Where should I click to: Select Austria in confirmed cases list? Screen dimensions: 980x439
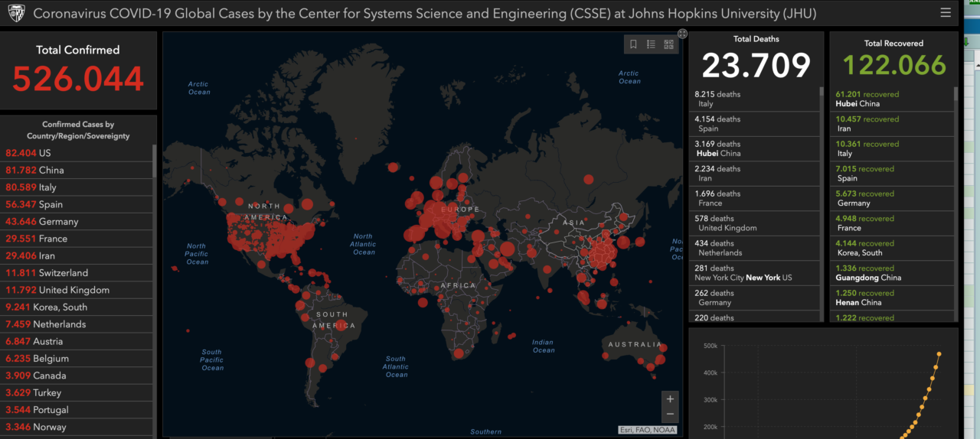click(77, 341)
